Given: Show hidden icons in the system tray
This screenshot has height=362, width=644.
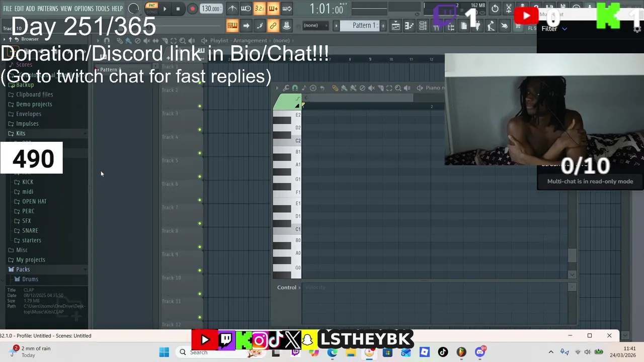Looking at the screenshot, I should click(x=551, y=352).
